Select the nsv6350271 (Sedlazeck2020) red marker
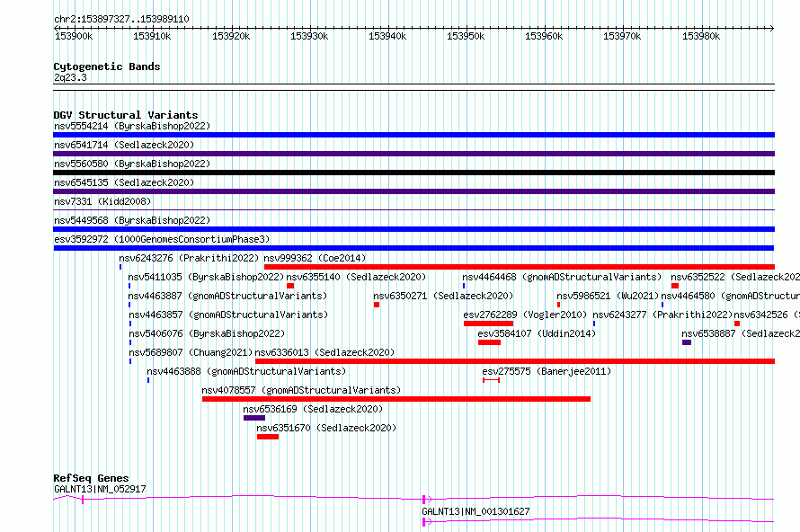The height and width of the screenshot is (532, 800). (x=377, y=305)
